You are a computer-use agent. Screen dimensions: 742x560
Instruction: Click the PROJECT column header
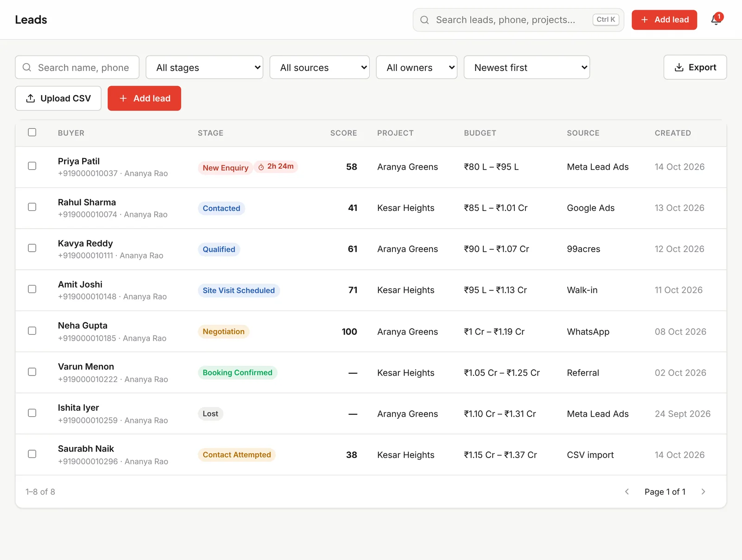point(395,133)
